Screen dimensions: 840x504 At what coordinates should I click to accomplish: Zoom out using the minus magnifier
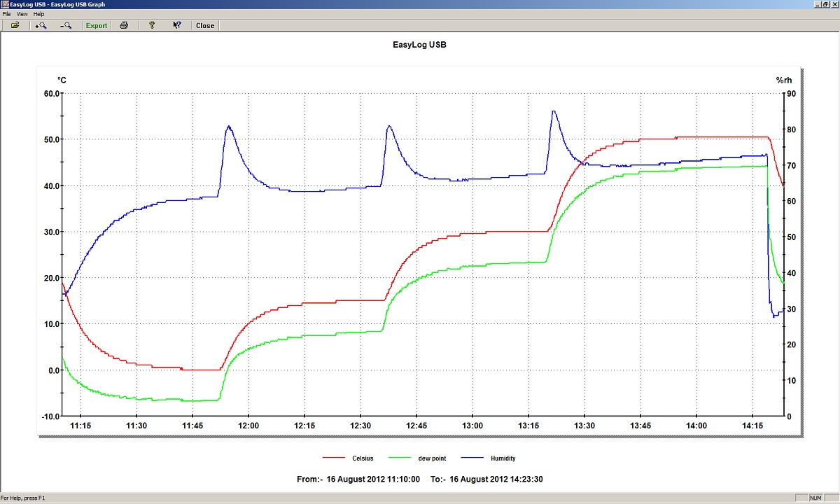point(66,25)
